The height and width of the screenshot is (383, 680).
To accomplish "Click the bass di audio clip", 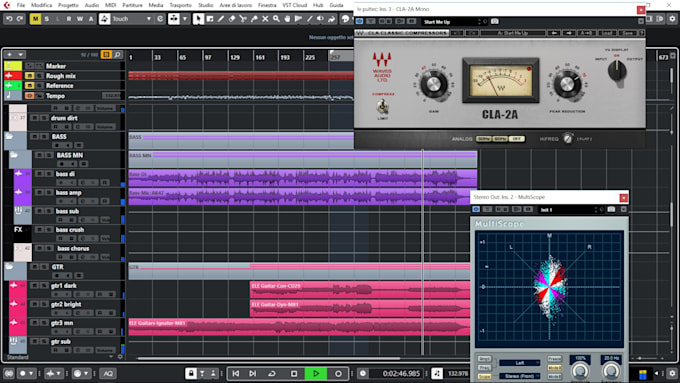I will (303, 178).
